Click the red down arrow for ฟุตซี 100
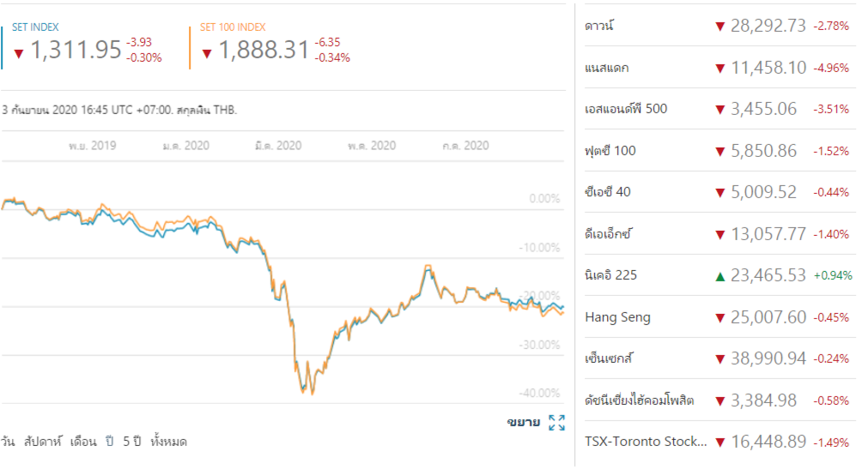This screenshot has width=868, height=476. pos(720,151)
